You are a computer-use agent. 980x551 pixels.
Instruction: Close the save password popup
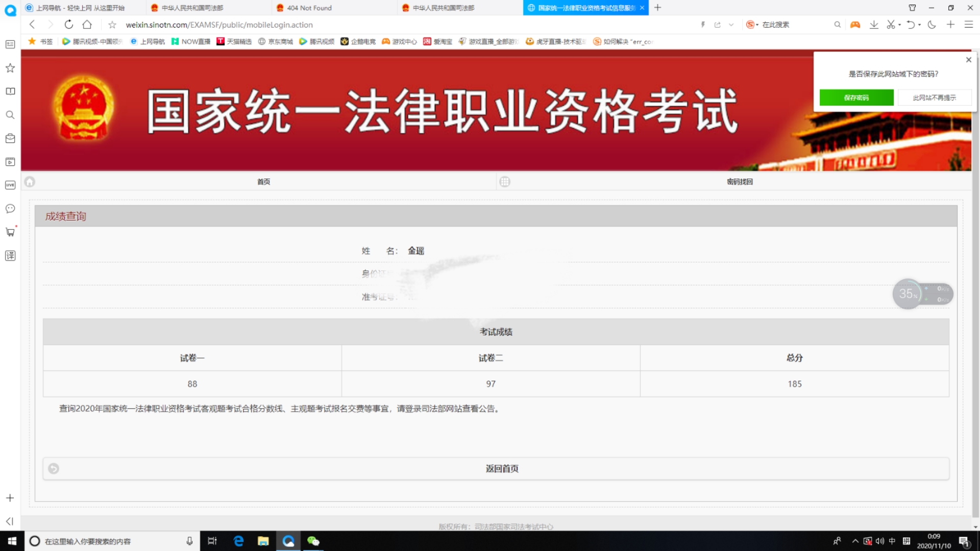pos(968,60)
